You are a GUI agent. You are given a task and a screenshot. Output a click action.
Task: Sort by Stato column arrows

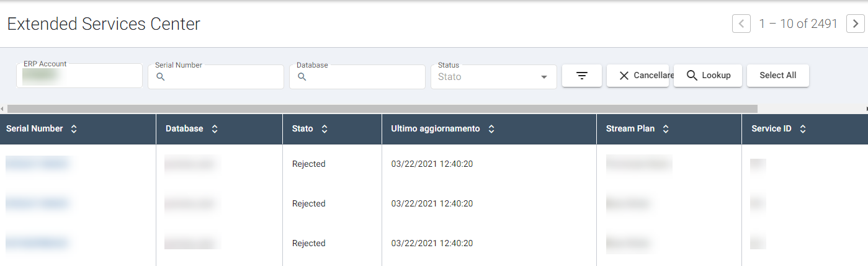(x=324, y=129)
